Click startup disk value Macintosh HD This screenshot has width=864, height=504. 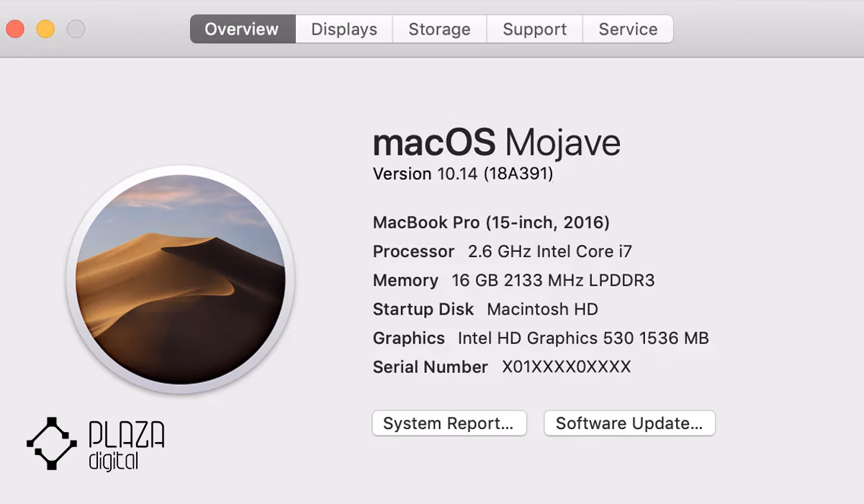click(542, 310)
